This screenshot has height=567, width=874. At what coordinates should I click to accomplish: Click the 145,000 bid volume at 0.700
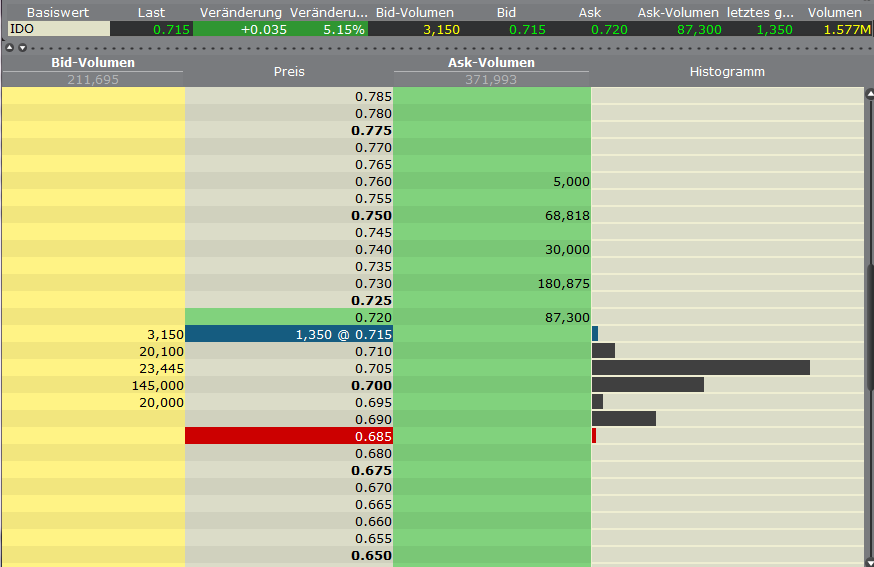click(x=157, y=386)
